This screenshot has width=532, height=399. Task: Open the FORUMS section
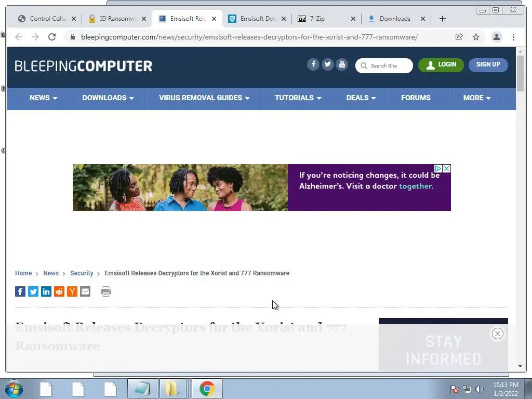[416, 98]
